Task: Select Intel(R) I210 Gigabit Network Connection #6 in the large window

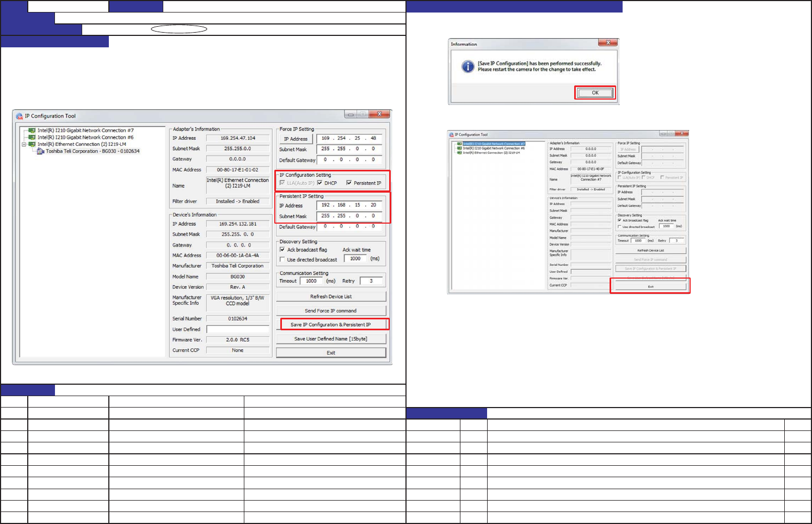Action: (x=85, y=137)
